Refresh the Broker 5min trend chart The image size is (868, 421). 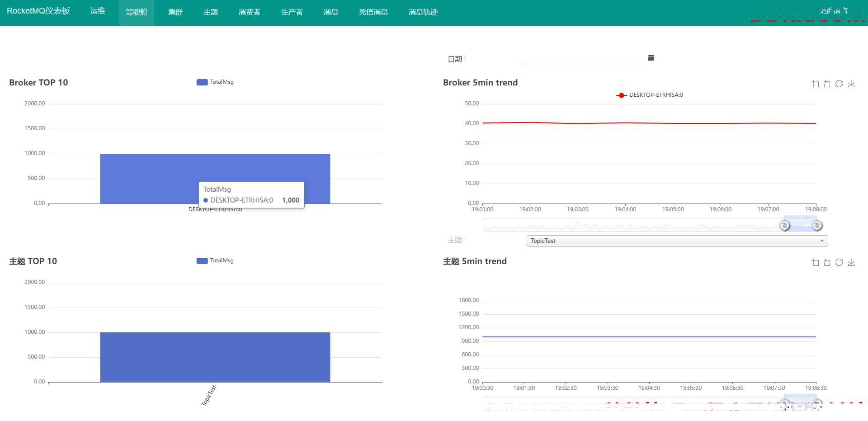839,84
